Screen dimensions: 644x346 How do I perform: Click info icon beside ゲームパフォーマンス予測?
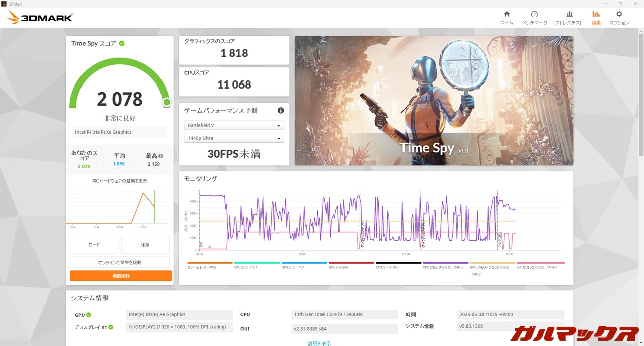(281, 110)
